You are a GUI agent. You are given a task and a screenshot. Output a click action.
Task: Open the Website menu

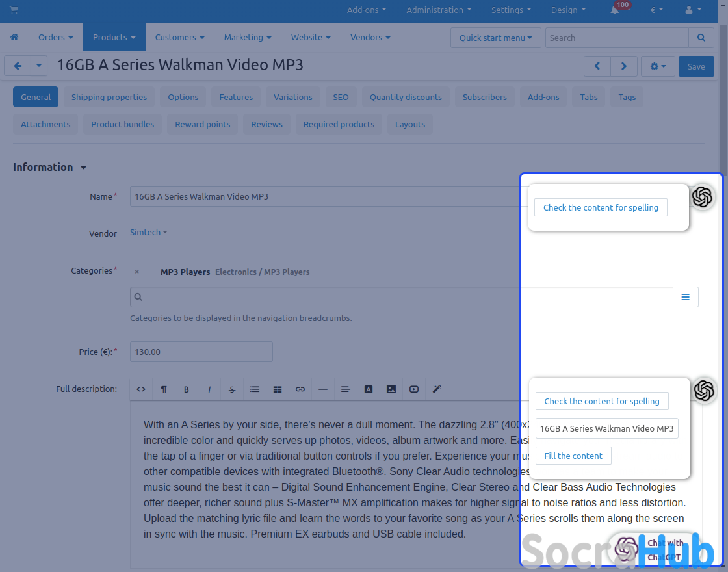(x=311, y=37)
